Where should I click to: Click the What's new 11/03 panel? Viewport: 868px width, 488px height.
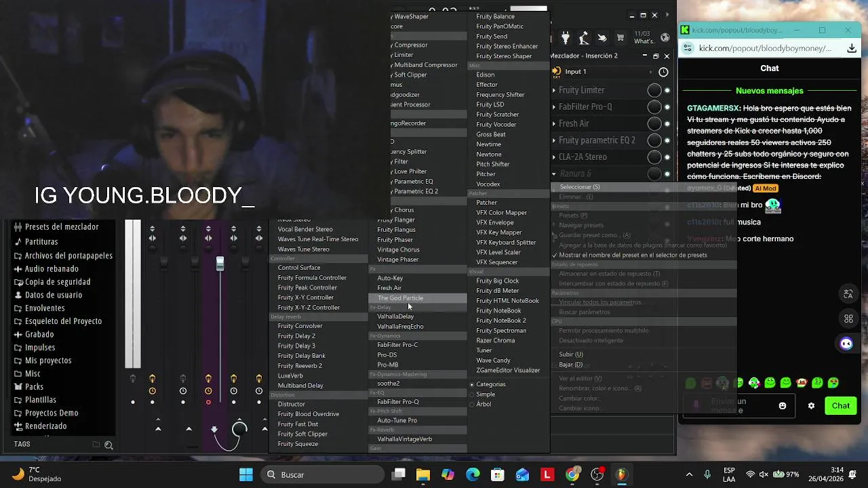coord(644,38)
